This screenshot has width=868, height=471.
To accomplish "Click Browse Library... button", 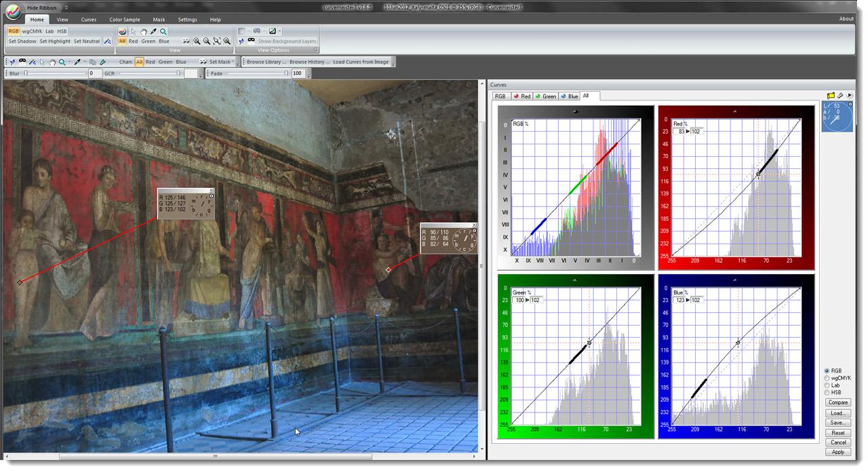I will point(266,62).
